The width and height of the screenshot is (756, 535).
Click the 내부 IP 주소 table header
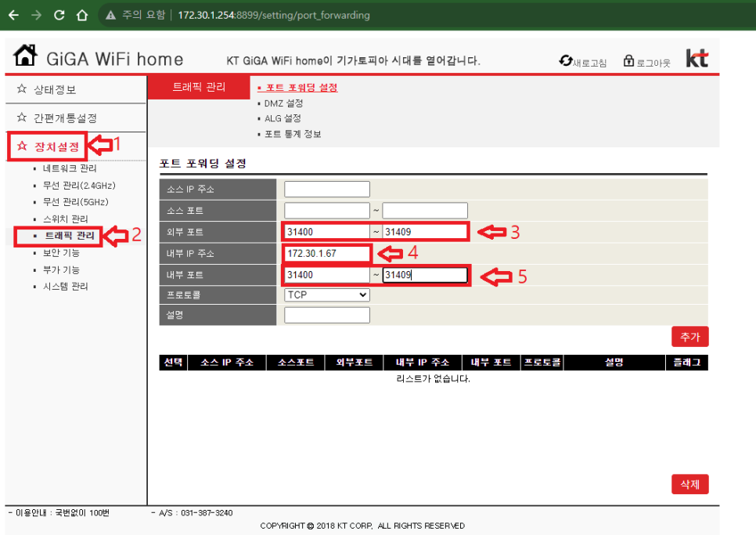point(423,363)
